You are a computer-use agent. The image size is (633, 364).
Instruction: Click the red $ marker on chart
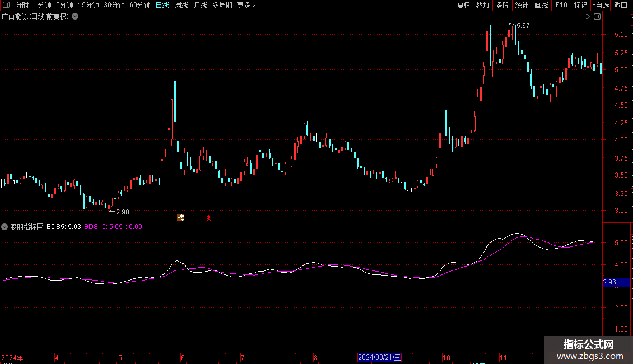click(x=209, y=218)
